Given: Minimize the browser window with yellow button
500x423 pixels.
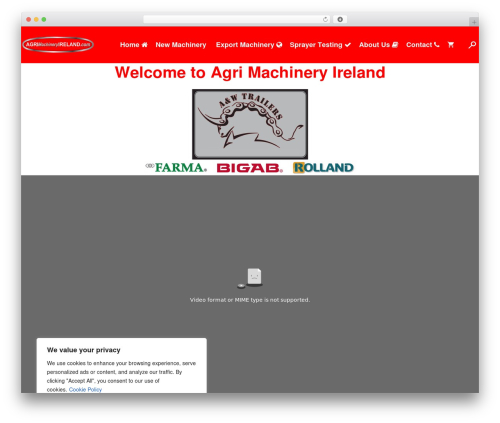Looking at the screenshot, I should [x=36, y=19].
